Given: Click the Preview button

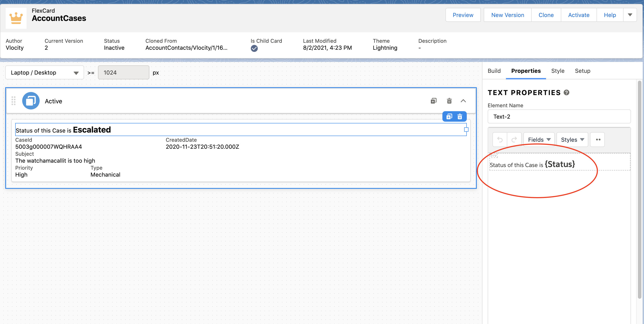Looking at the screenshot, I should tap(463, 15).
